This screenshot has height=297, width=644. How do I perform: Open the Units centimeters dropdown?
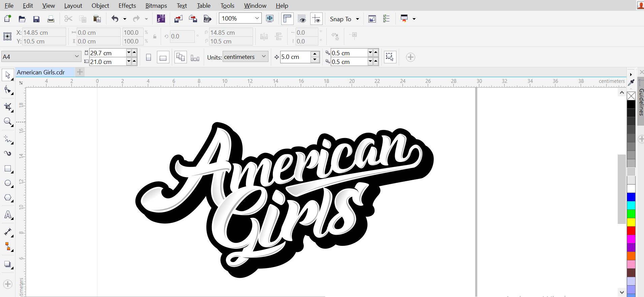click(x=264, y=57)
